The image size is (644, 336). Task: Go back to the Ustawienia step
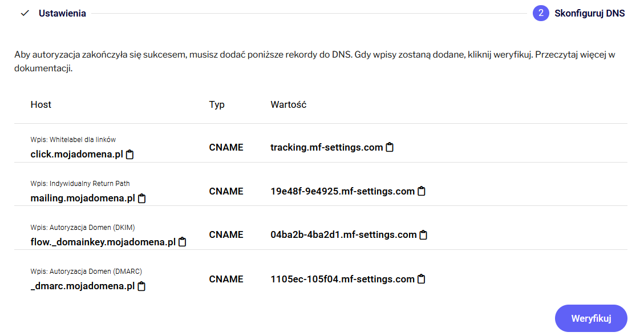point(62,13)
